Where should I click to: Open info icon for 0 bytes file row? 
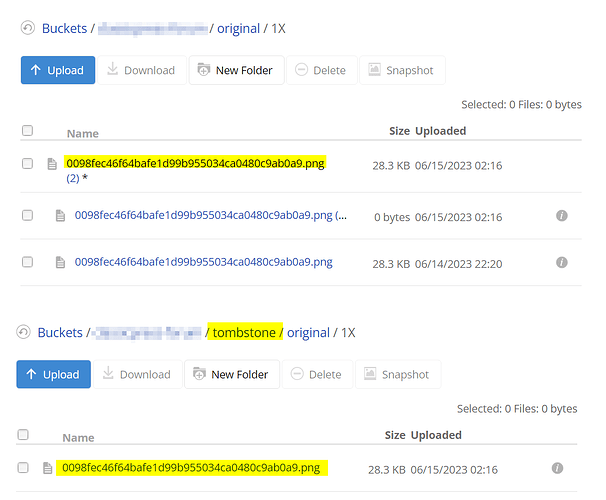(562, 216)
